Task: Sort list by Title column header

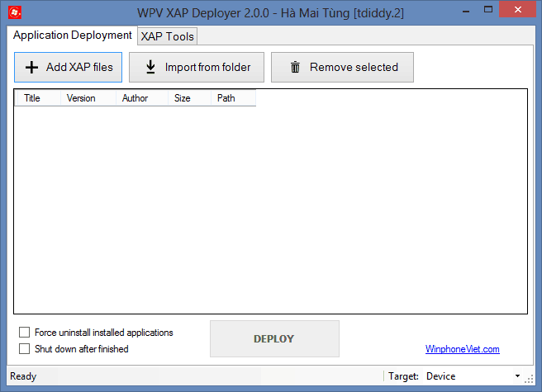Action: [38, 98]
